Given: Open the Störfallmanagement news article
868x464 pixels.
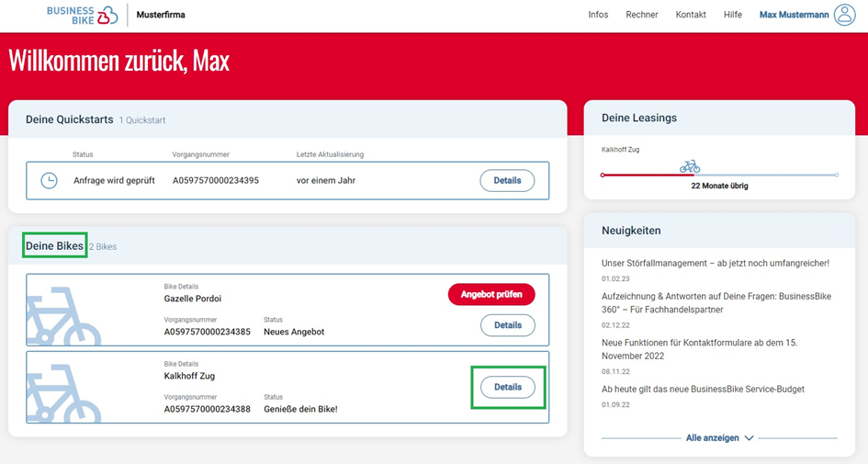Looking at the screenshot, I should (716, 264).
